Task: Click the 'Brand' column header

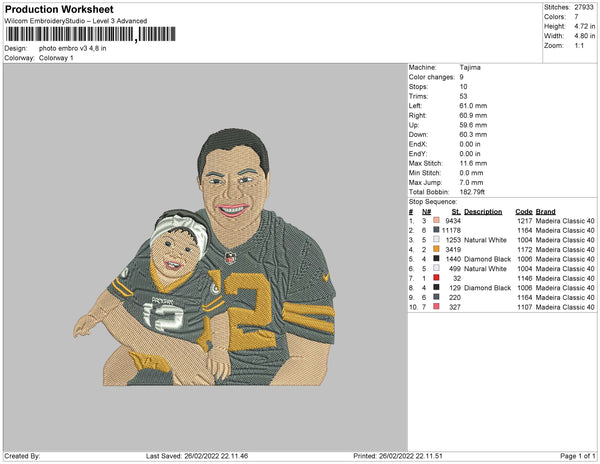Action: click(x=546, y=212)
